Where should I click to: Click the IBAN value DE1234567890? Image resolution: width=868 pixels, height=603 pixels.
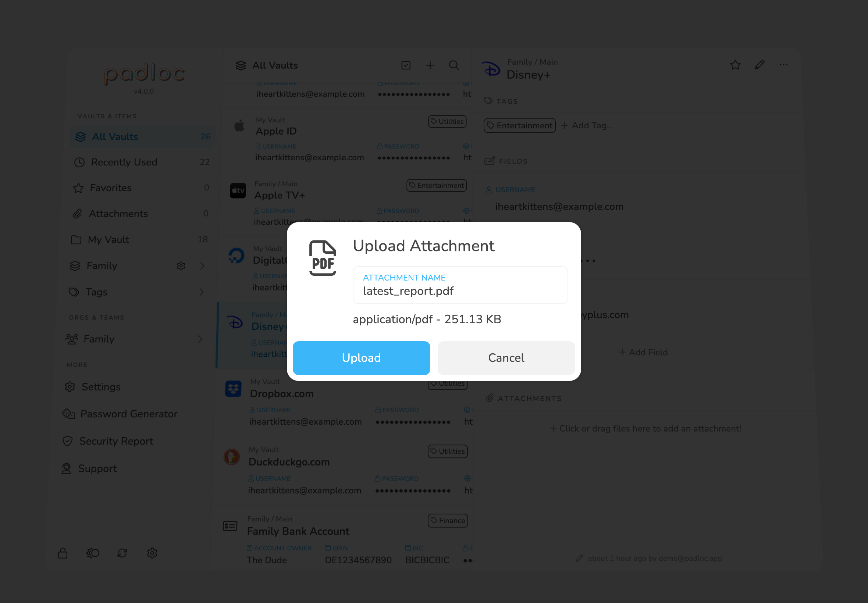pyautogui.click(x=358, y=560)
